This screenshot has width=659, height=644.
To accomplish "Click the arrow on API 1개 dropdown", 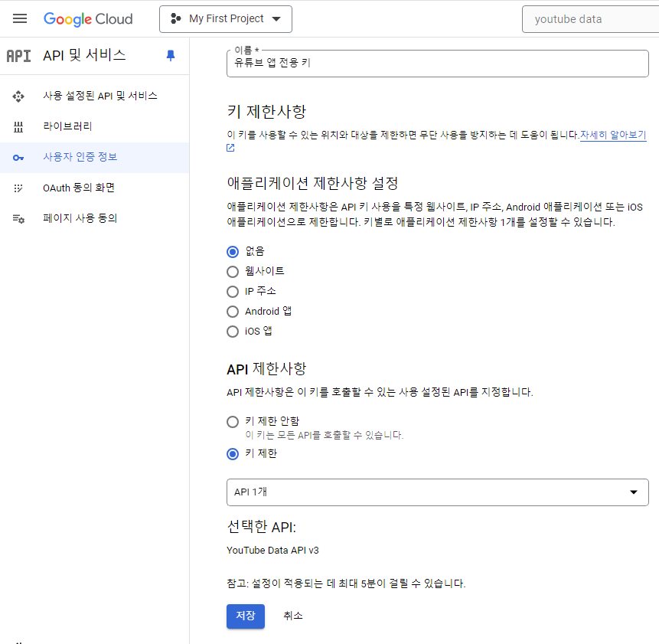I will (x=634, y=492).
